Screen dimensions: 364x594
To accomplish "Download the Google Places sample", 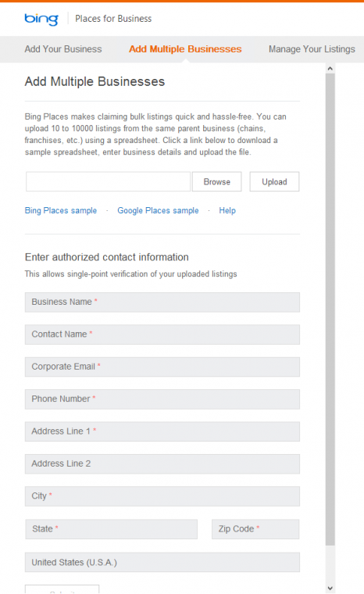I will point(158,210).
